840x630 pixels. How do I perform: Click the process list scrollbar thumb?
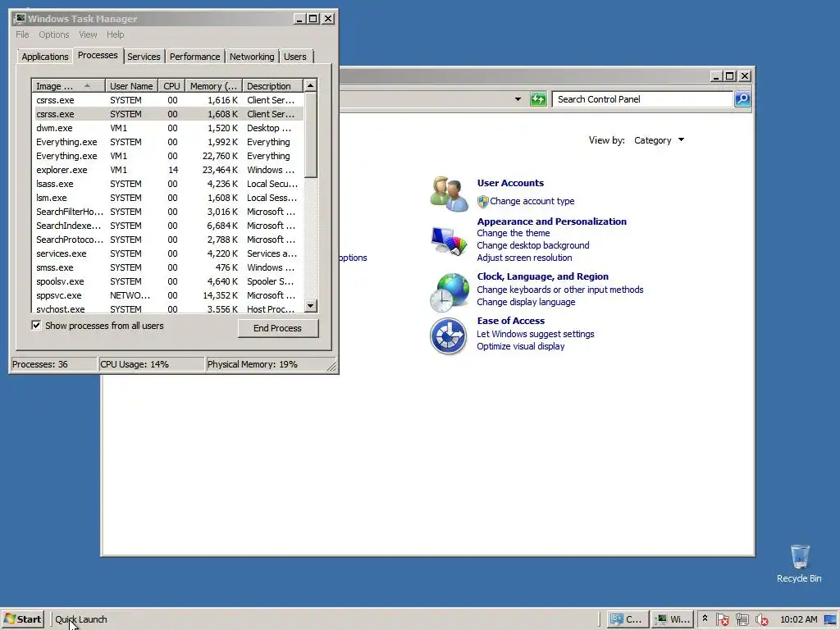(x=311, y=135)
